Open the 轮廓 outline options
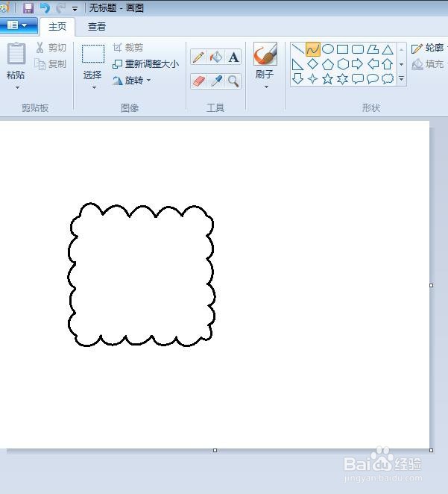 pos(429,48)
